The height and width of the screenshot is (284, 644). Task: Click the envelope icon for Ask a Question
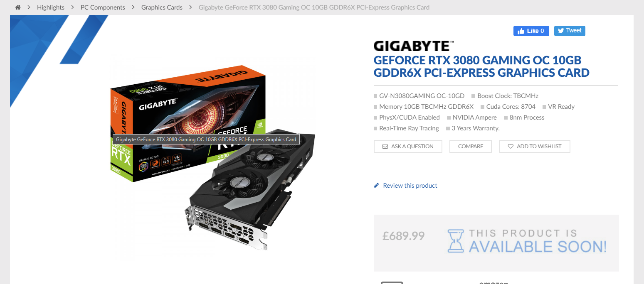(x=385, y=147)
